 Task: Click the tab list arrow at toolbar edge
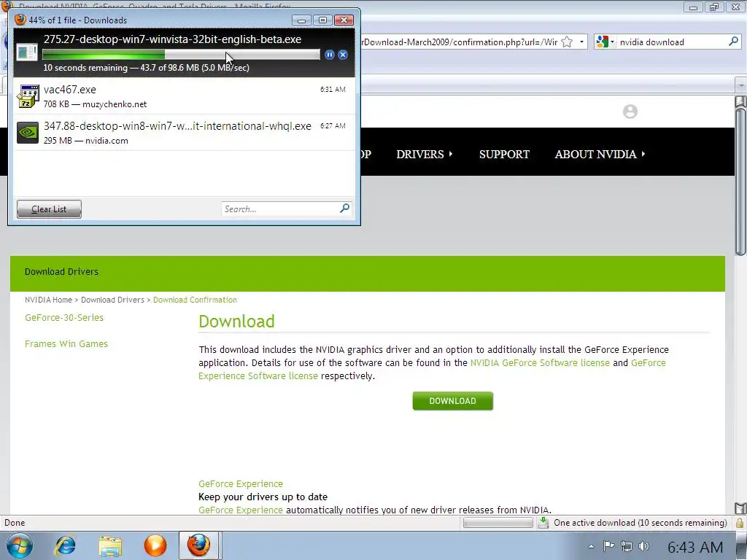pos(741,85)
